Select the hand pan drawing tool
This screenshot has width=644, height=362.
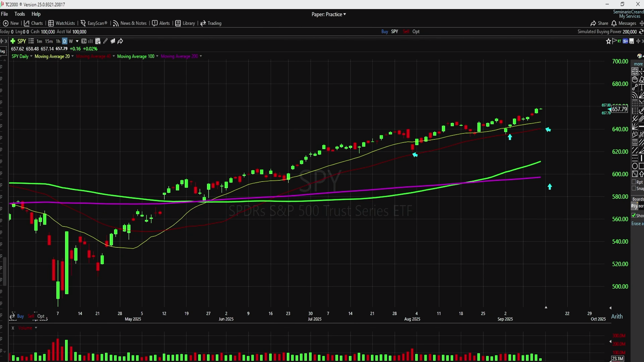point(635,79)
